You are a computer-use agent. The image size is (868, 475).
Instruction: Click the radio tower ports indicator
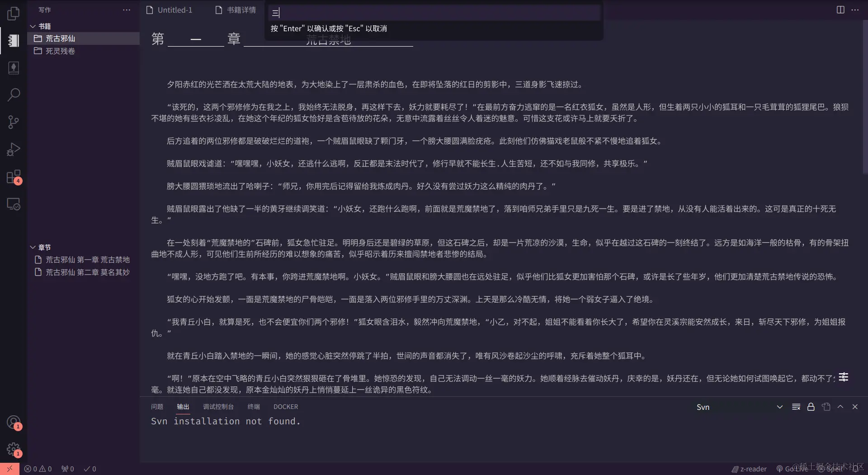tap(68, 469)
